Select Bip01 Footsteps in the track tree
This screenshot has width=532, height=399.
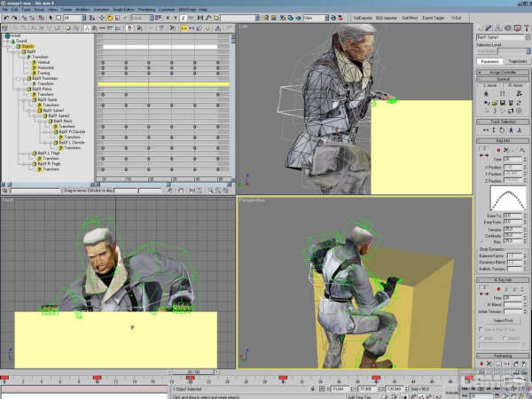tap(45, 78)
